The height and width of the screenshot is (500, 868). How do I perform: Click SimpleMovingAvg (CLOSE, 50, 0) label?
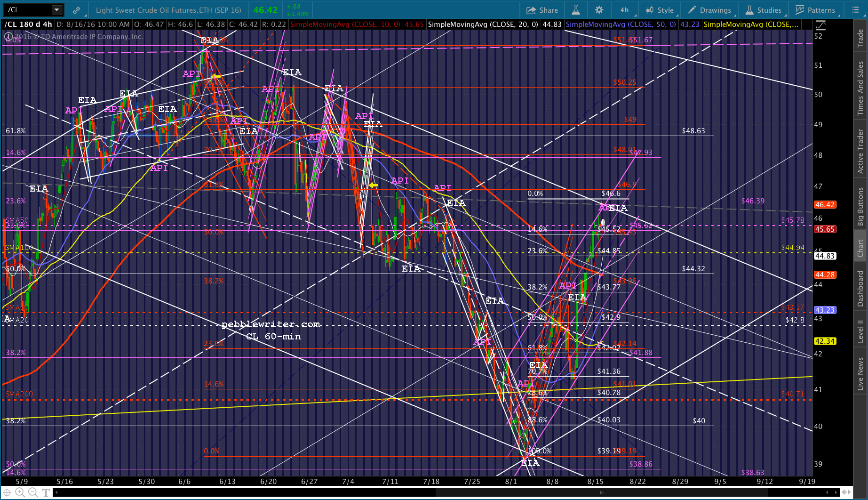[621, 24]
